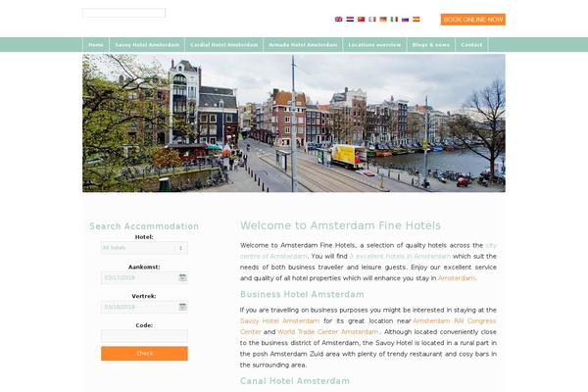Click the Amsterdam canal panorama banner image

click(x=294, y=123)
